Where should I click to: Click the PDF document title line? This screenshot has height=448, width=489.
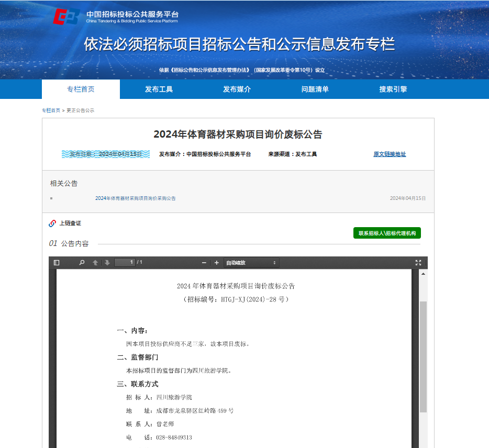tap(236, 286)
